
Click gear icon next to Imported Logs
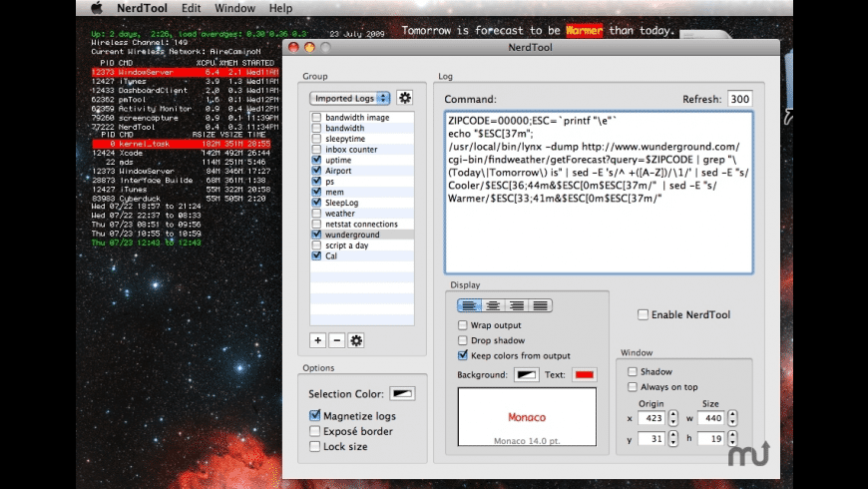click(x=404, y=98)
